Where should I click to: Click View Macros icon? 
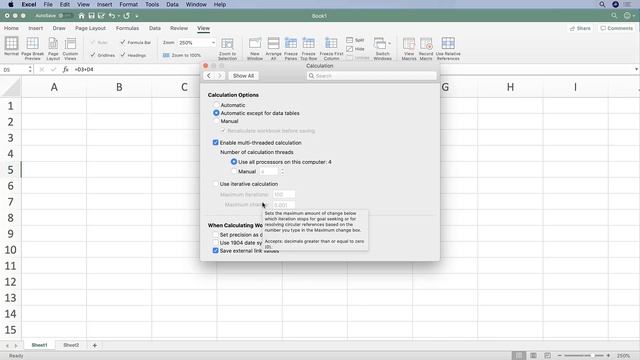(x=409, y=44)
